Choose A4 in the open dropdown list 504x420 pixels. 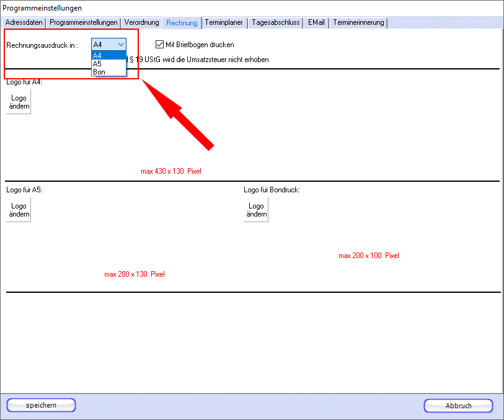click(x=108, y=55)
